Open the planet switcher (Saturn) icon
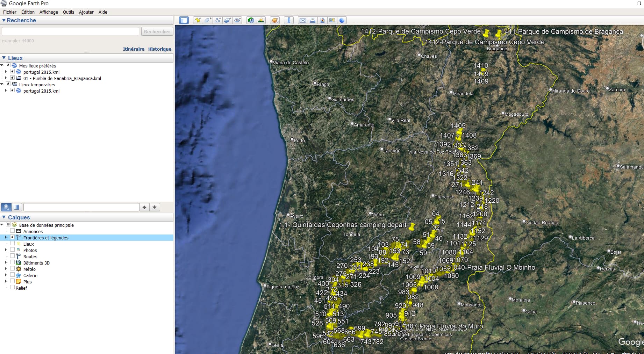This screenshot has width=644, height=354. point(275,20)
